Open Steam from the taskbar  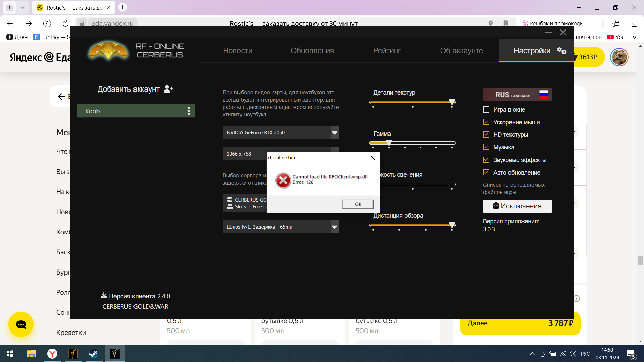[94, 354]
